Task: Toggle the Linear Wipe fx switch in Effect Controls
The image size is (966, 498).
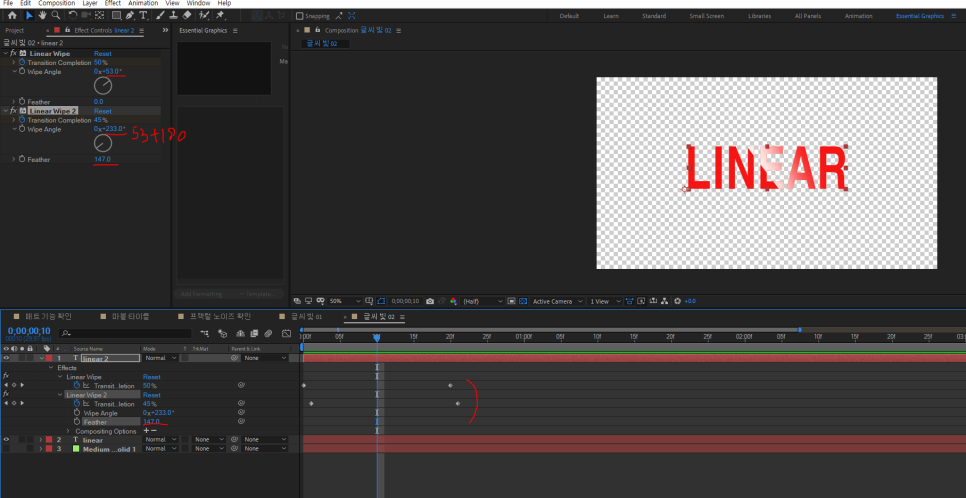Action: tap(13, 54)
